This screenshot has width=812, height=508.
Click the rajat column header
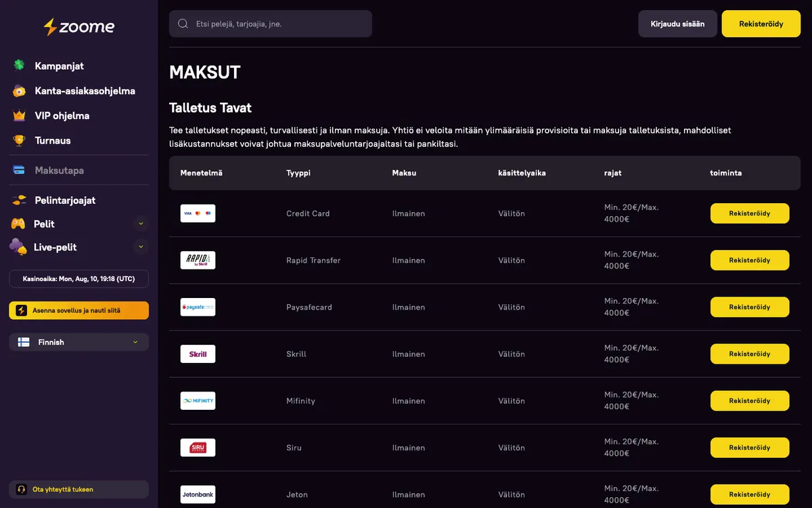613,173
